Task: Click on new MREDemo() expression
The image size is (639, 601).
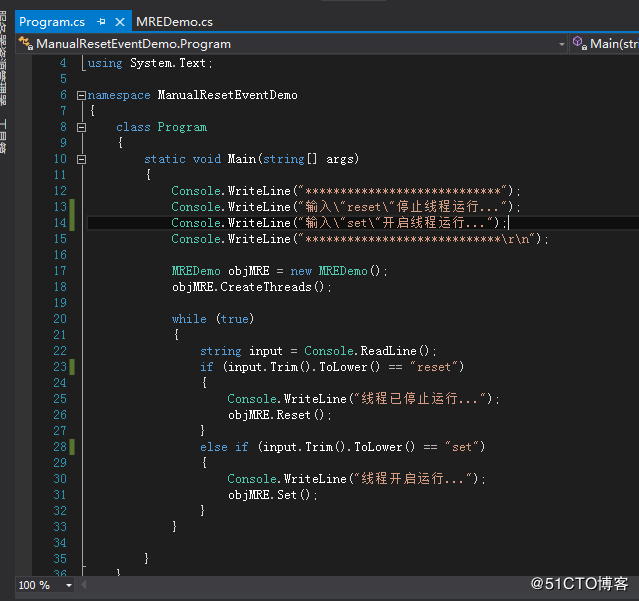Action: tap(339, 271)
